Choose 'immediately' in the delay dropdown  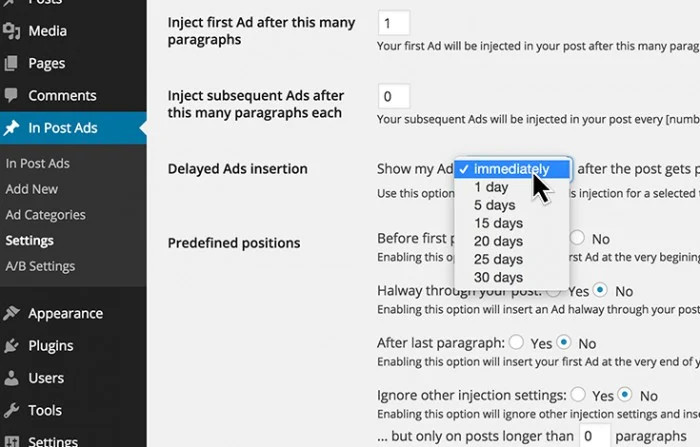coord(511,169)
